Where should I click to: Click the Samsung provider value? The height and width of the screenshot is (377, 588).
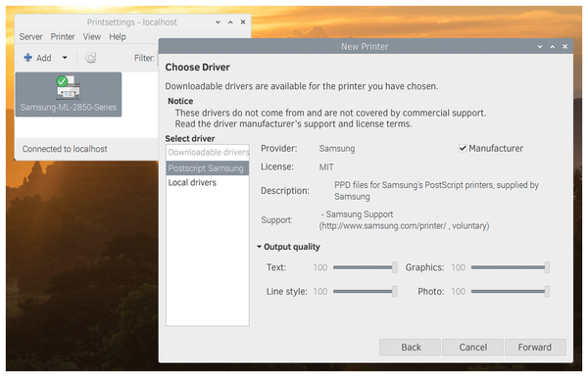[x=337, y=149]
